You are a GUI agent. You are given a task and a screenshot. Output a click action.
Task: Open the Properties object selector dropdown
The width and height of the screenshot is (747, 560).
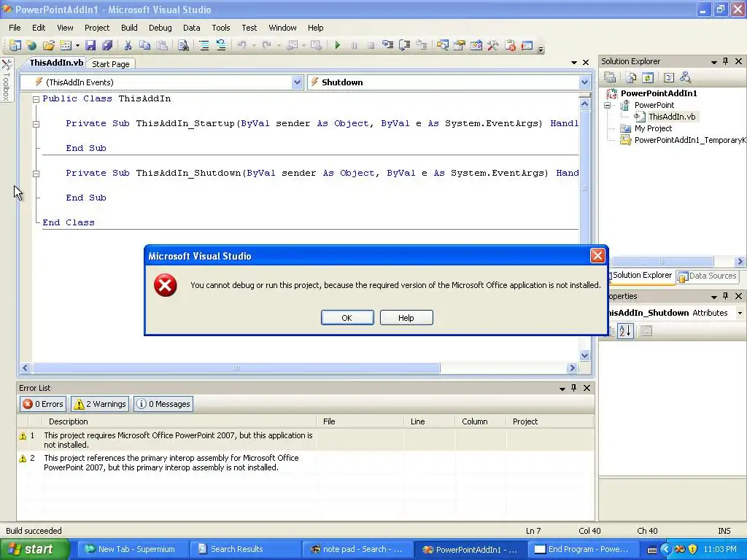[x=740, y=313]
